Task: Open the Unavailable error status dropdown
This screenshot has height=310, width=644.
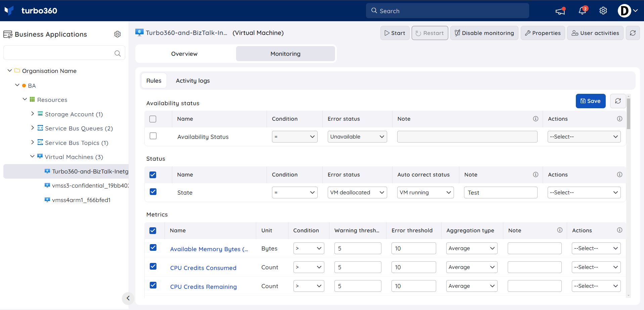Action: point(357,137)
